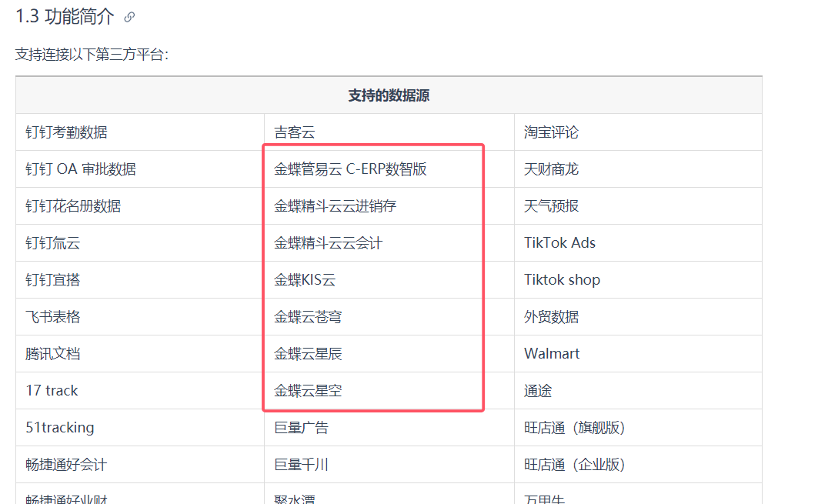Select the 钉钉考勤数据 cell
This screenshot has height=504, width=818.
coord(140,132)
